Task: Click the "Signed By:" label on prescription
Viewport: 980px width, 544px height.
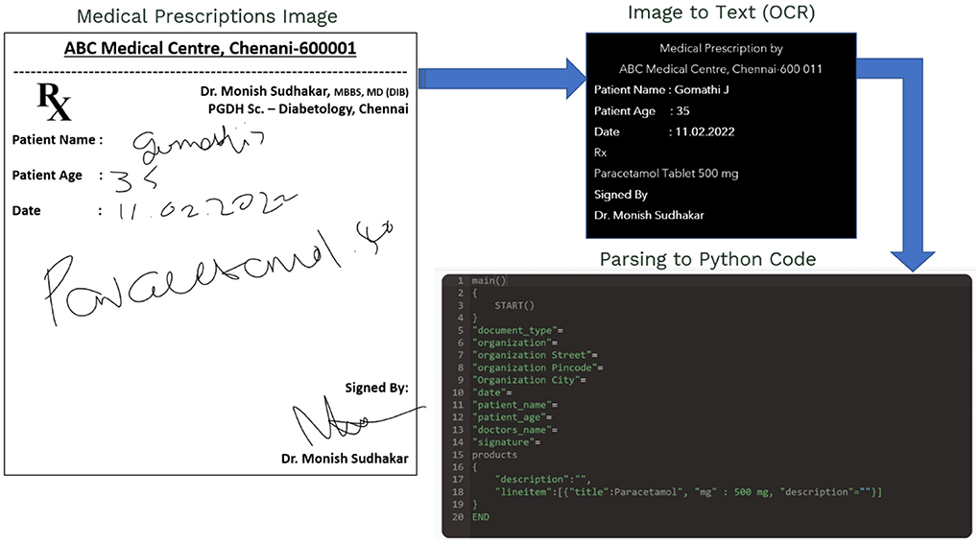Action: (376, 388)
